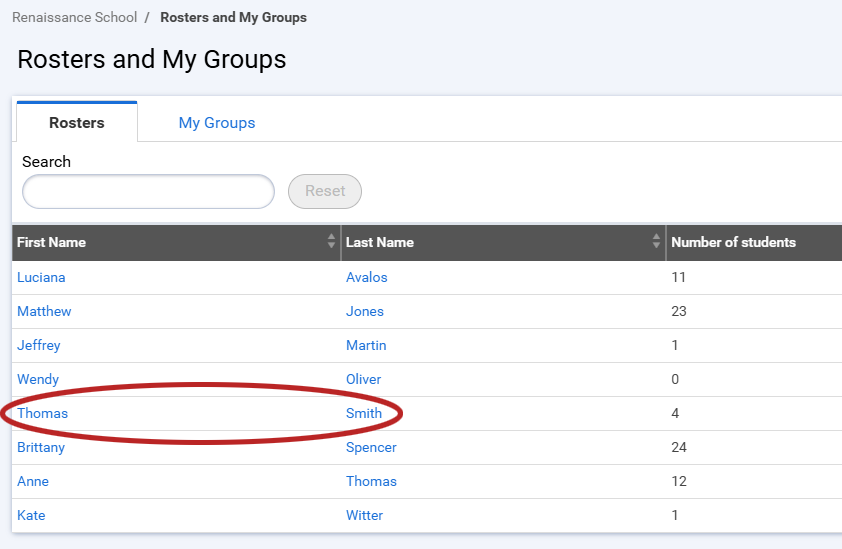
Task: Click the Reset button
Action: [x=325, y=191]
